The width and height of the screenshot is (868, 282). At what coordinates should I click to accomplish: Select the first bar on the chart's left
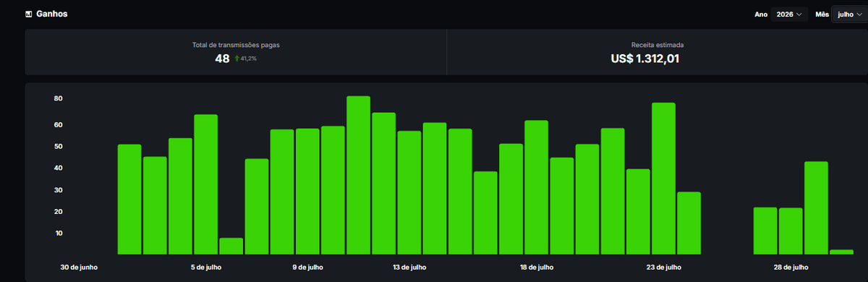129,200
